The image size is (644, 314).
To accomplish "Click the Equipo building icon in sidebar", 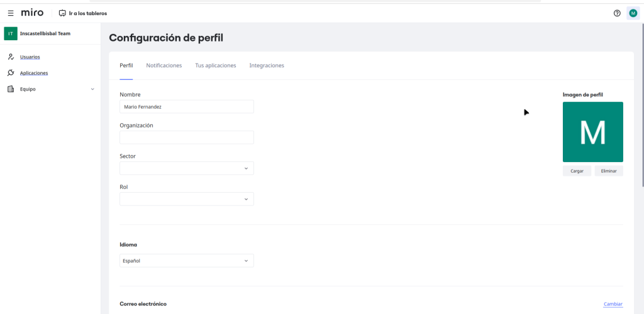I will tap(11, 89).
